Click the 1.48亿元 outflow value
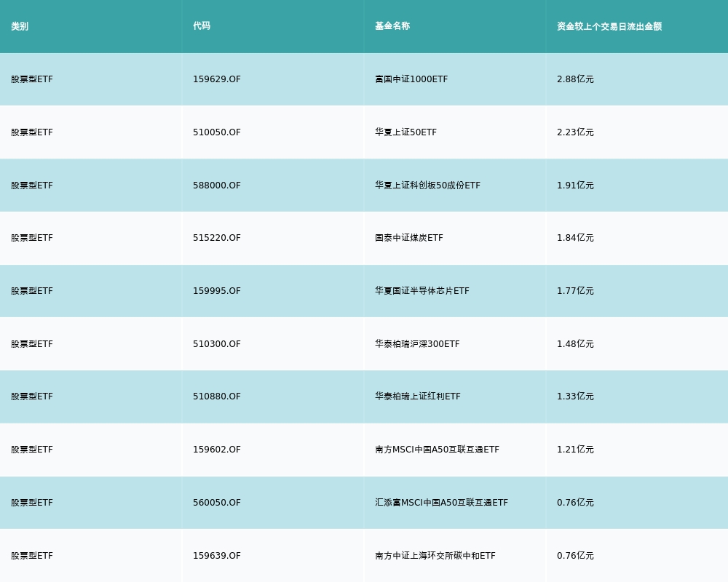Image resolution: width=728 pixels, height=582 pixels. (575, 344)
